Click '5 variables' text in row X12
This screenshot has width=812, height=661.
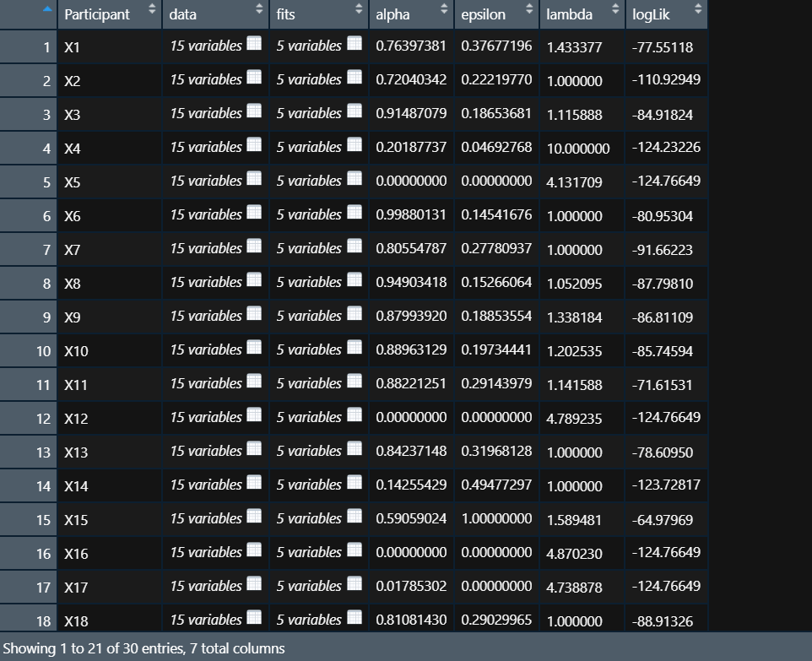click(x=309, y=418)
